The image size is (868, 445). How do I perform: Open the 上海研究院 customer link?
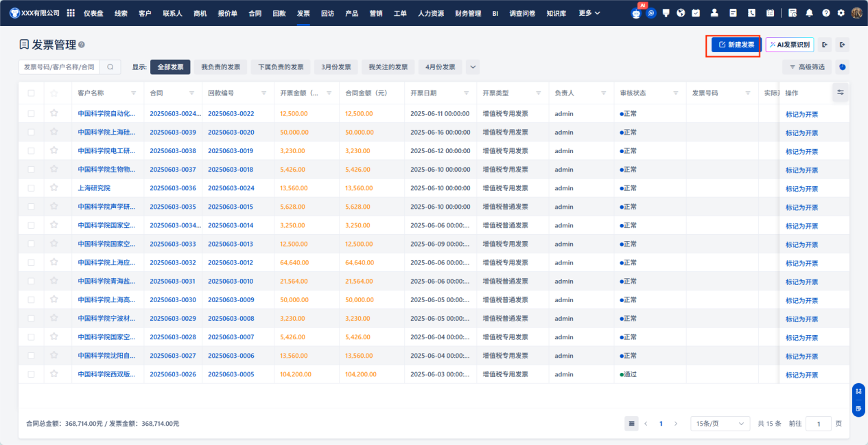coord(94,187)
